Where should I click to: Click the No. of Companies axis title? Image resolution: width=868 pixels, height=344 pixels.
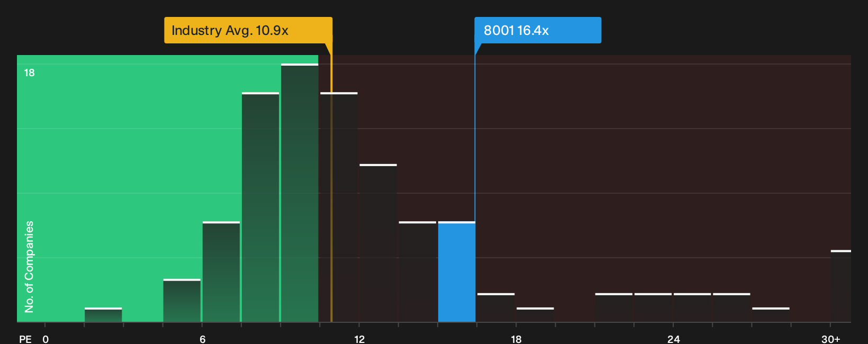[29, 266]
